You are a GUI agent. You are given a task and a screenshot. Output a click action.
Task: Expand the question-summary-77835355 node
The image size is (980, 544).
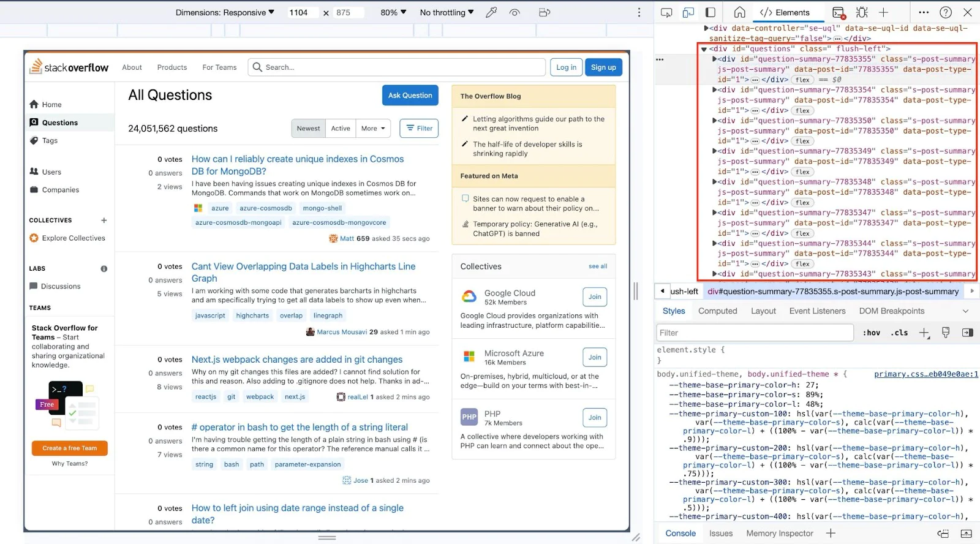714,59
